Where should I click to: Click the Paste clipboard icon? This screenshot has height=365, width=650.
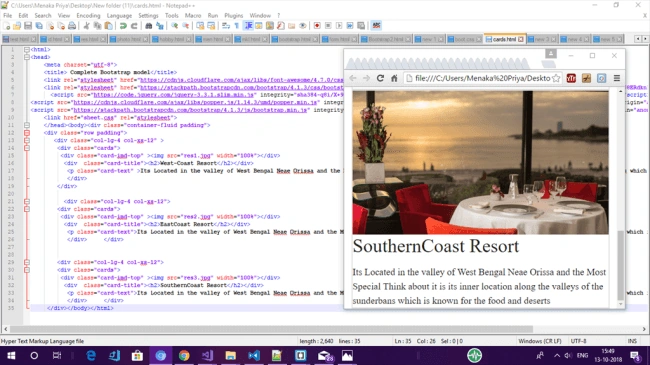coord(108,26)
